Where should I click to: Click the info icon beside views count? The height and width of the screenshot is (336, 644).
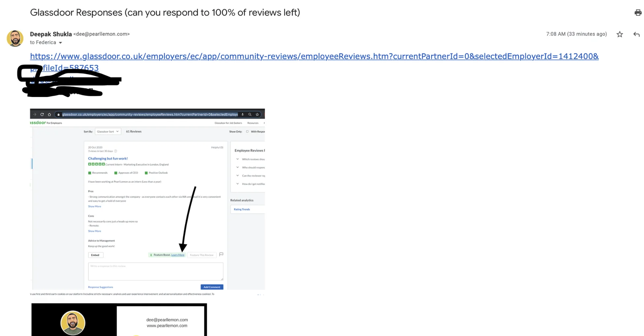(x=116, y=151)
